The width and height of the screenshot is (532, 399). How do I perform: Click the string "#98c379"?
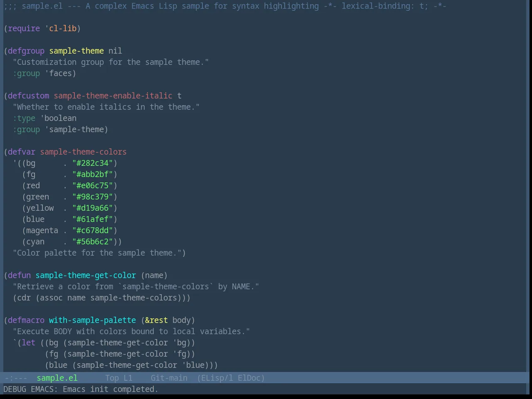tap(92, 197)
